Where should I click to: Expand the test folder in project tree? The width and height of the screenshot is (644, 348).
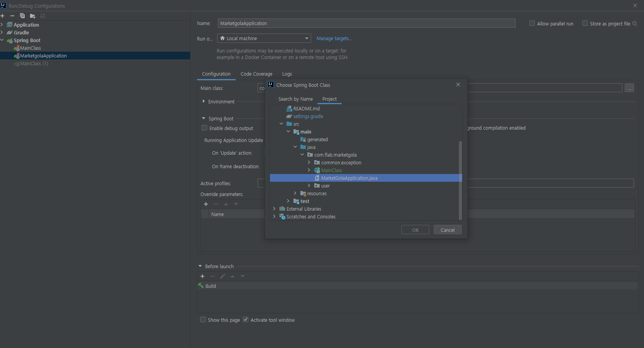pos(288,201)
